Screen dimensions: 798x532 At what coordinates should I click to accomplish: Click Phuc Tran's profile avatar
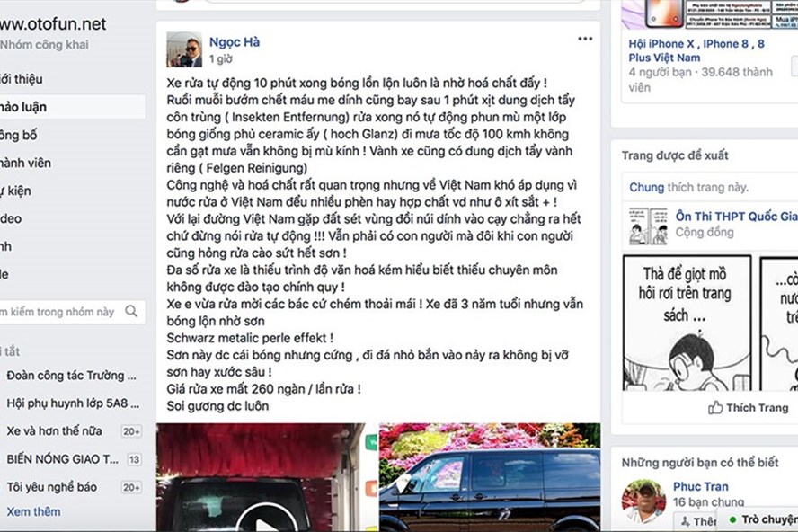tap(643, 501)
